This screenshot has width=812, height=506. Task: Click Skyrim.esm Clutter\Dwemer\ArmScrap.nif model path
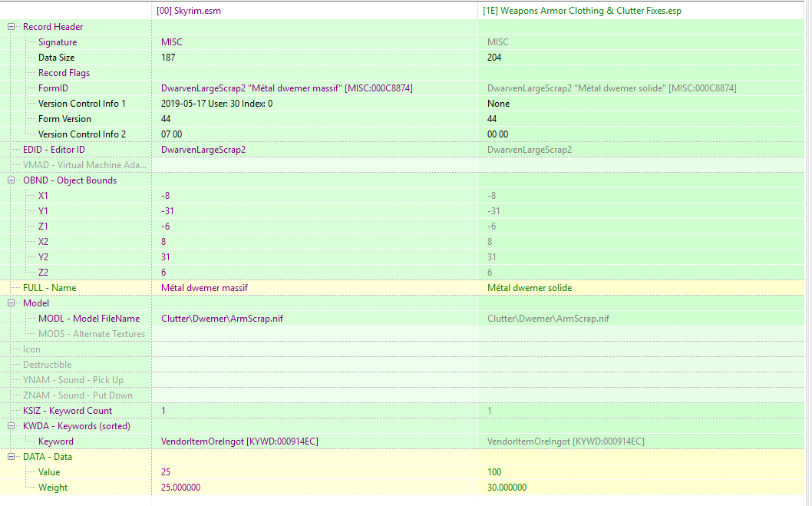coord(222,319)
